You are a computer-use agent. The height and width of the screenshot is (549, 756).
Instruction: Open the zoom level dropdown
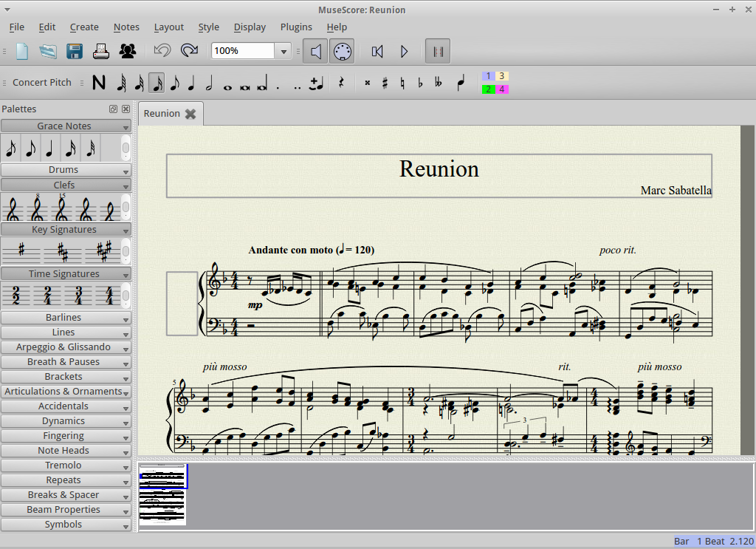point(283,51)
